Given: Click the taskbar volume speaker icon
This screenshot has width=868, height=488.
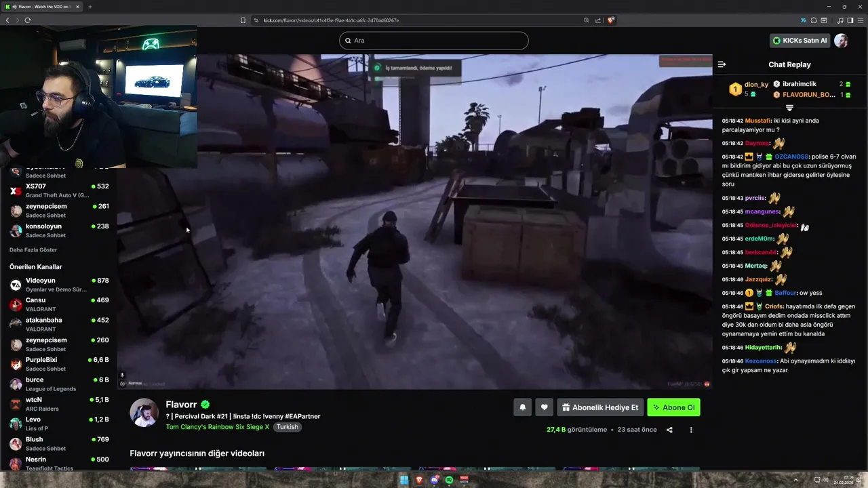Looking at the screenshot, I should pyautogui.click(x=825, y=480).
